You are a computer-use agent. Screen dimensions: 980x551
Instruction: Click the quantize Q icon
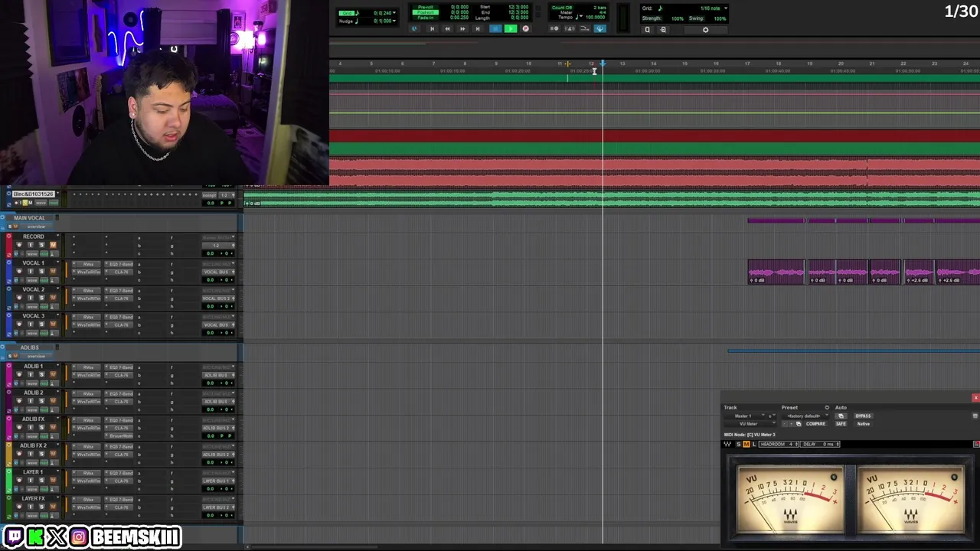pos(647,30)
